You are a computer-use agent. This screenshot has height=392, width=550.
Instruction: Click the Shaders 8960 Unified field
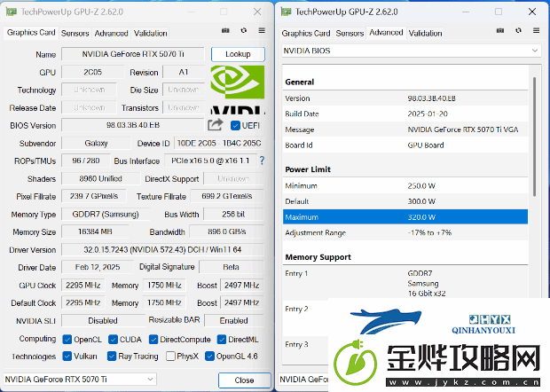(100, 178)
